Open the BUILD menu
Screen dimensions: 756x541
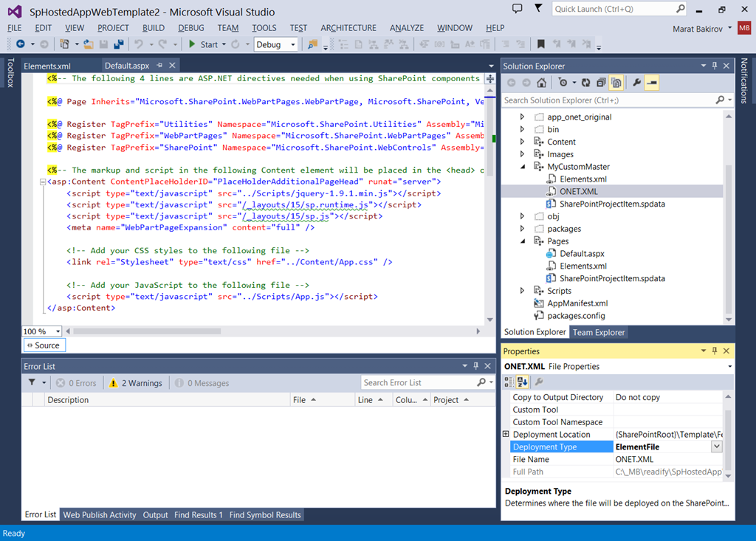click(154, 28)
